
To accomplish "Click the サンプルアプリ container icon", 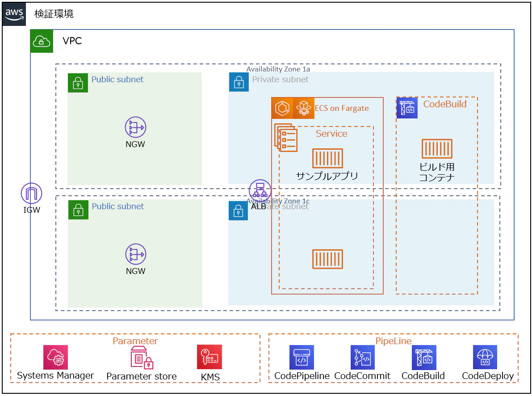I will [x=327, y=158].
